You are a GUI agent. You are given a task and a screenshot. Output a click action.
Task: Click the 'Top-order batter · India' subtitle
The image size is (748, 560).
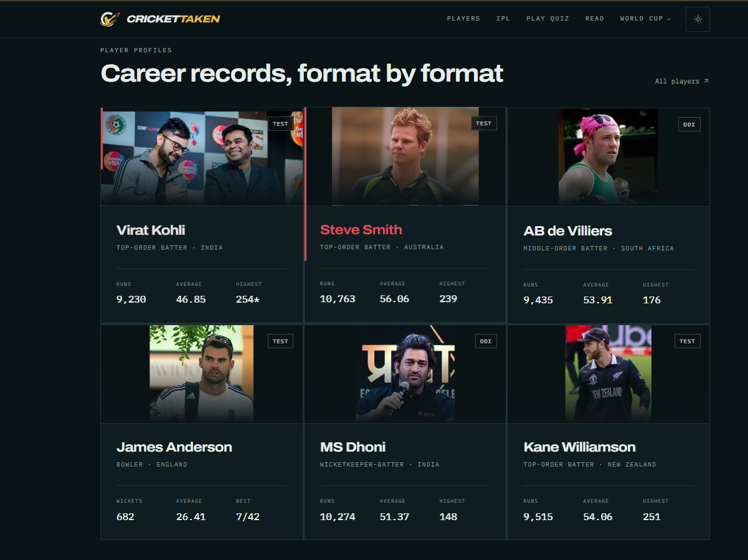point(169,248)
